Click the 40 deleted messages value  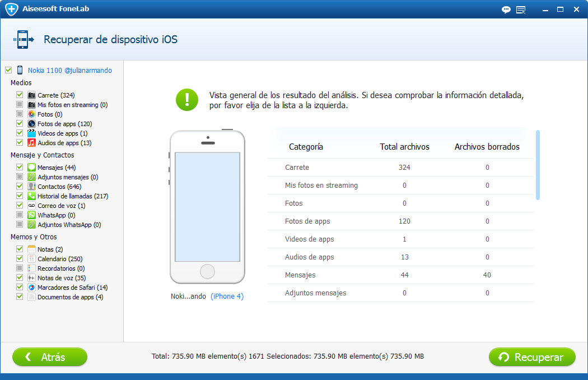coord(487,275)
